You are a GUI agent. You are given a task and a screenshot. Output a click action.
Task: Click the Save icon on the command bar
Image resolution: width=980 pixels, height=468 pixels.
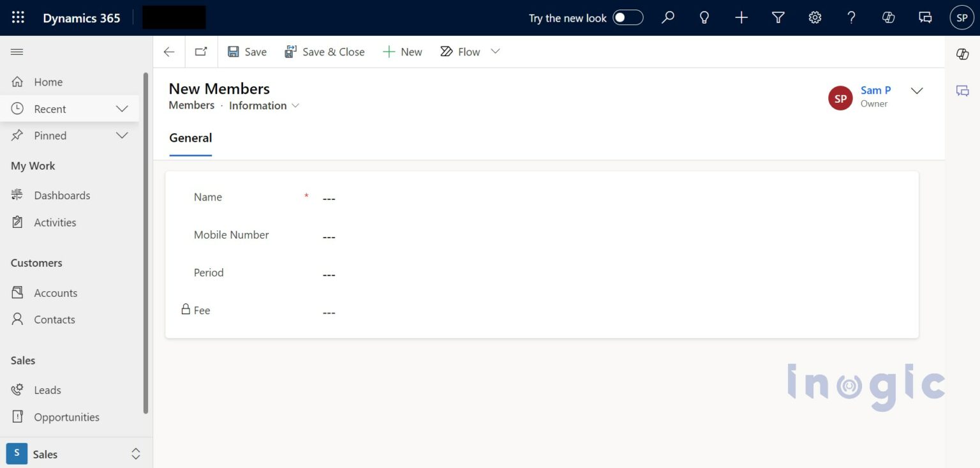(x=246, y=51)
